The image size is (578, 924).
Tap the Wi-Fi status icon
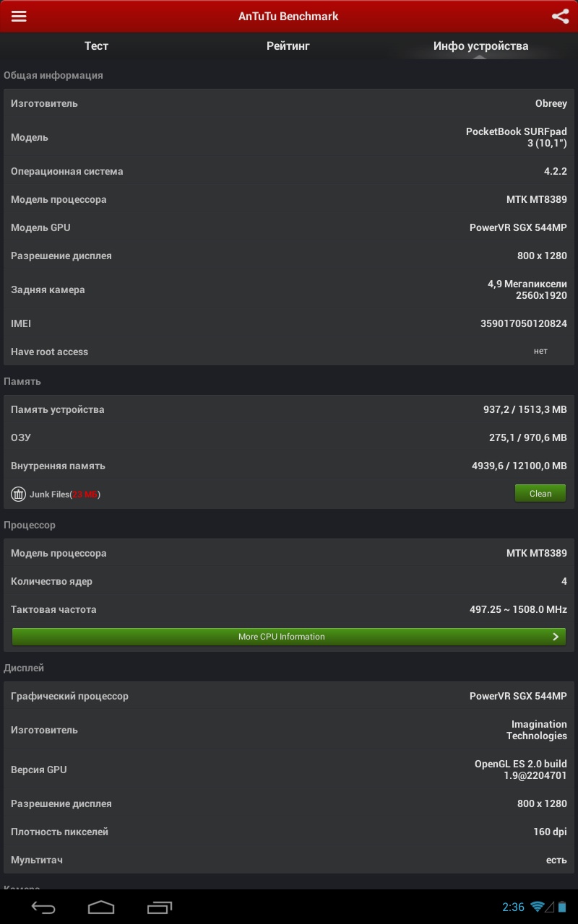(x=537, y=907)
